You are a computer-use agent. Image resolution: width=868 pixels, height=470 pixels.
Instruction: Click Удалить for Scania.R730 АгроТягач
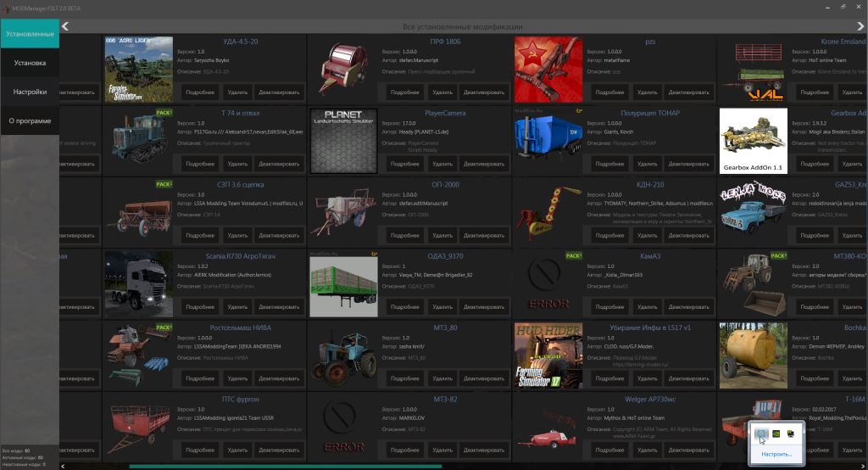point(237,306)
